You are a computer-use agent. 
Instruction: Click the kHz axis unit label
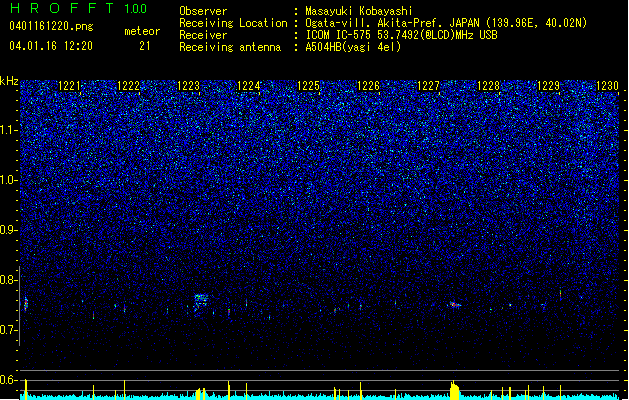(x=9, y=81)
